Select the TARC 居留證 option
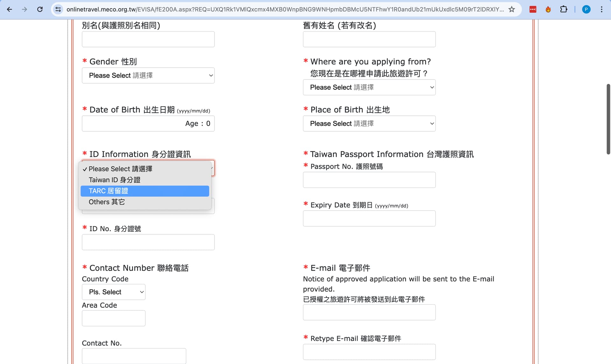The image size is (611, 364). click(109, 191)
